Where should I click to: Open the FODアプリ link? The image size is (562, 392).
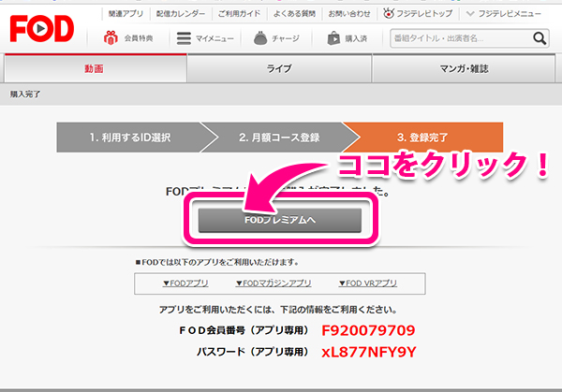tap(185, 283)
